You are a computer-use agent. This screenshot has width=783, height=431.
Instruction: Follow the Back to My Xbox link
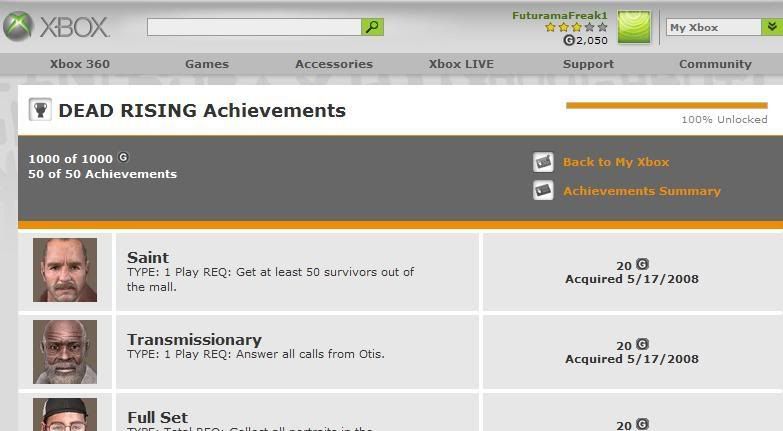tap(616, 162)
